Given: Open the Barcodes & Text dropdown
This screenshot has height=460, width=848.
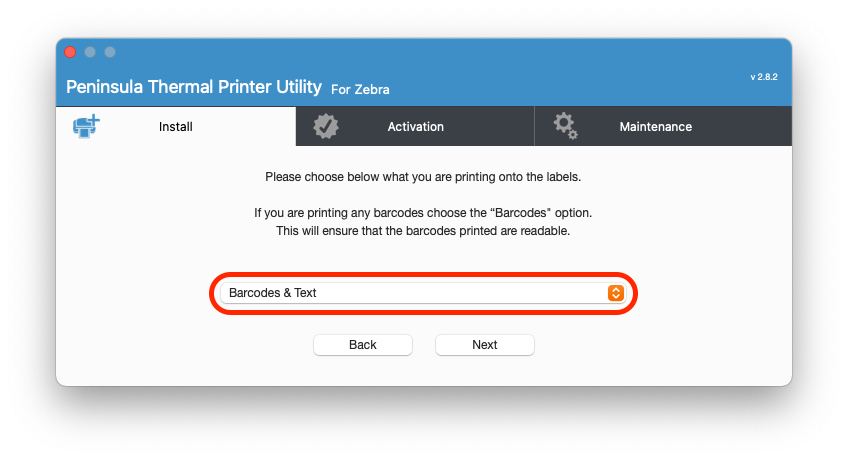Looking at the screenshot, I should pyautogui.click(x=423, y=293).
